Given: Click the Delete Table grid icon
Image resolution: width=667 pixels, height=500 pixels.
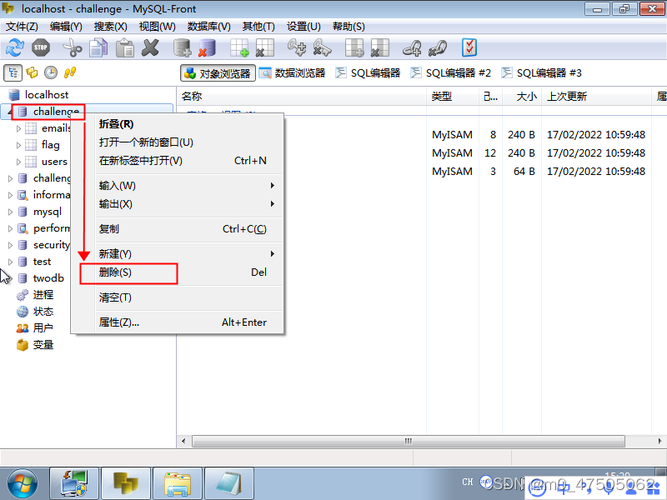Looking at the screenshot, I should click(265, 48).
